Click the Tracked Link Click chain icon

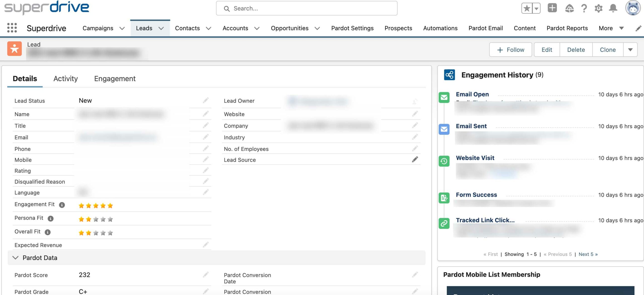click(x=444, y=223)
